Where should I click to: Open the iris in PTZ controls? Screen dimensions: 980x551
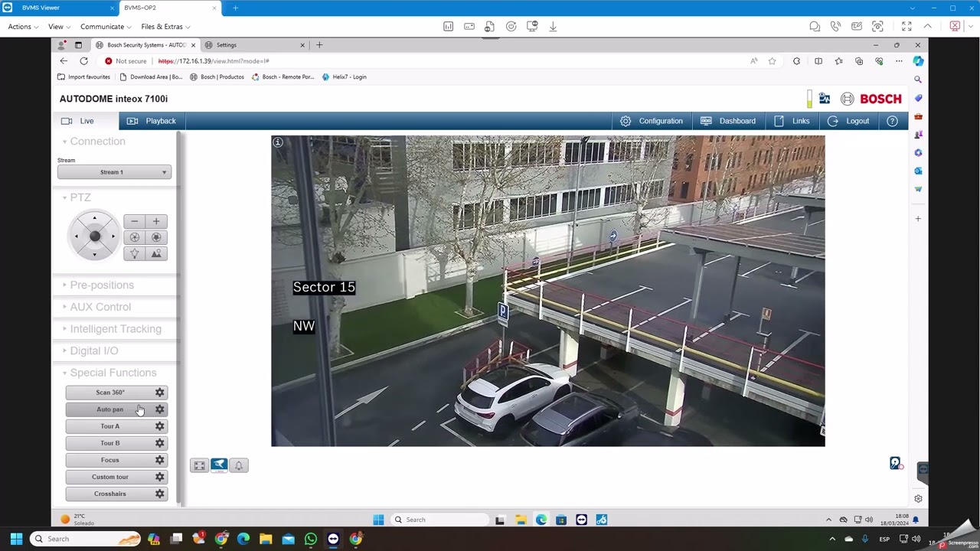click(156, 237)
